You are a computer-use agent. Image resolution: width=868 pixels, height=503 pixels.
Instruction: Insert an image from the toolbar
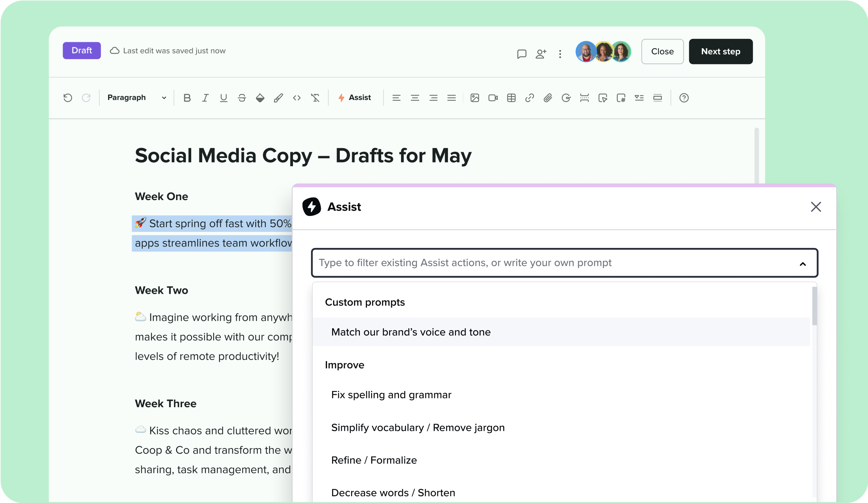[x=474, y=98]
